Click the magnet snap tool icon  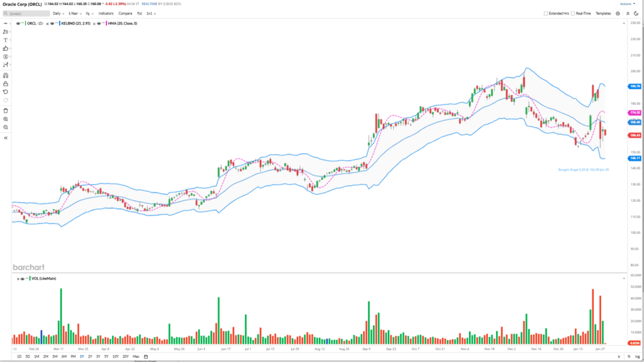(x=5, y=75)
